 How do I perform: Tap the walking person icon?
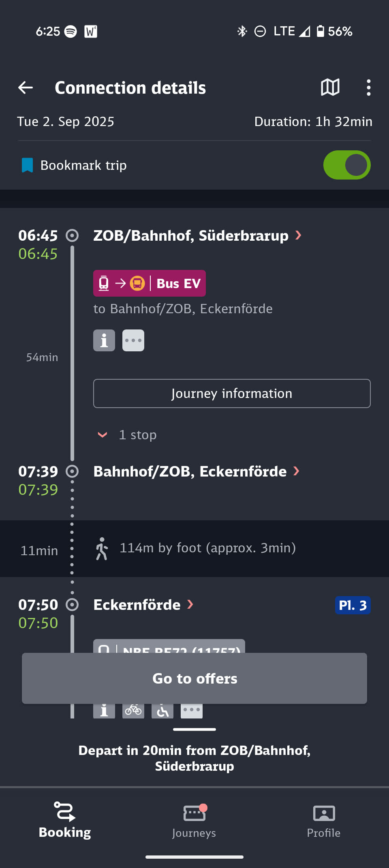pos(102,549)
